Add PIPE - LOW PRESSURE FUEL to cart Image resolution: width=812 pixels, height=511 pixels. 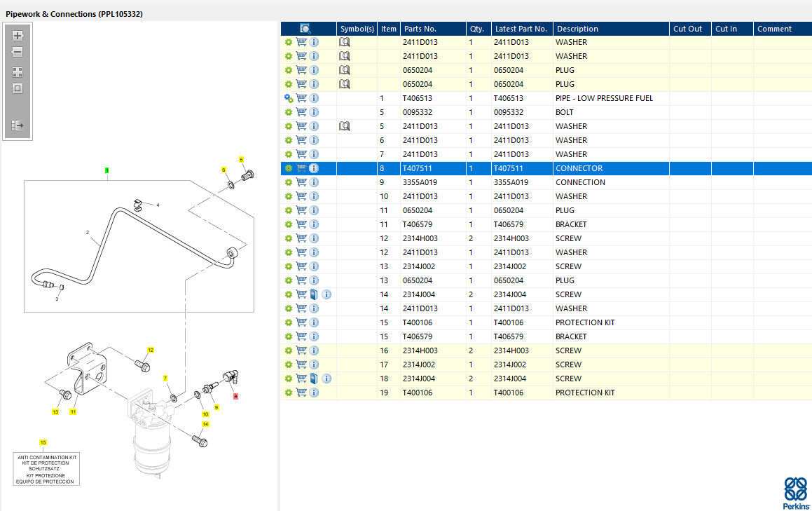coord(301,98)
